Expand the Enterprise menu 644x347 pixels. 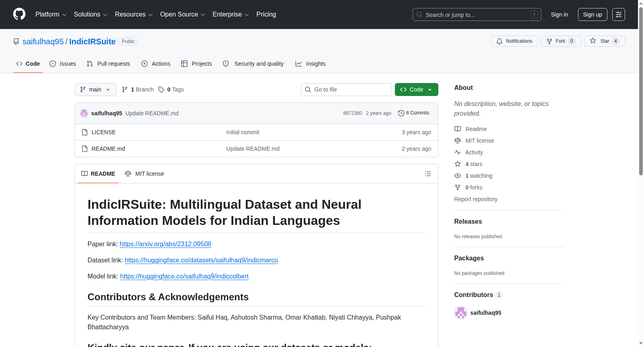pyautogui.click(x=231, y=15)
